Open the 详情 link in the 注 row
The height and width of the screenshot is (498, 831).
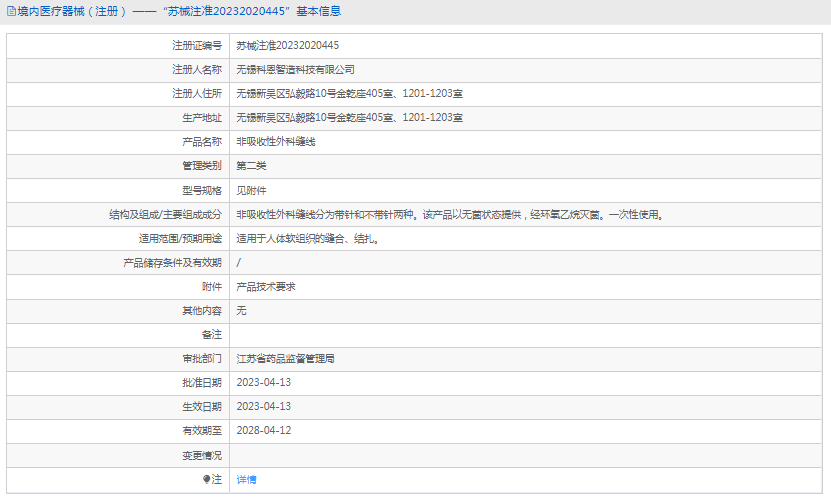pyautogui.click(x=246, y=479)
